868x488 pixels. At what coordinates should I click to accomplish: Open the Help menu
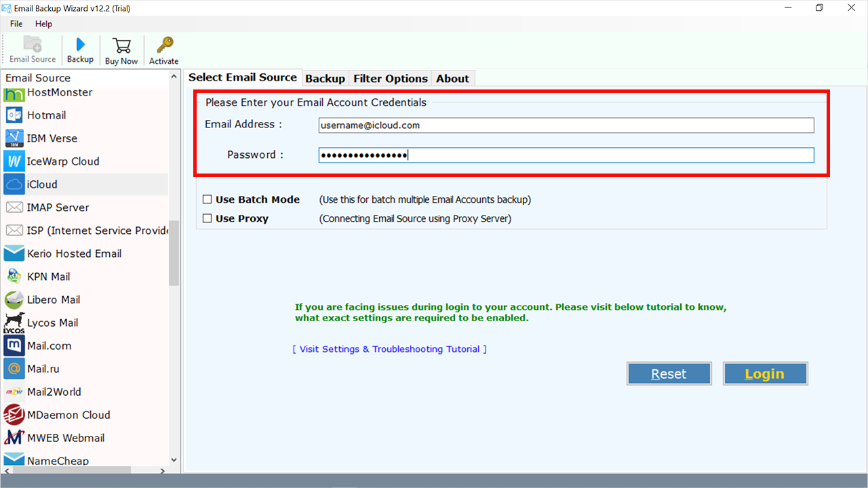click(43, 24)
